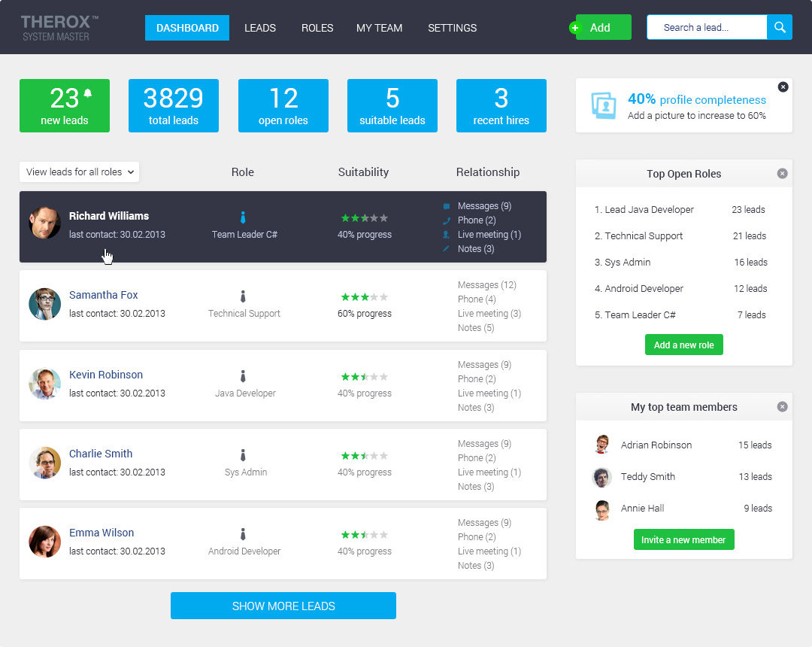
Task: Open the LEADS navigation tab
Action: (x=260, y=28)
